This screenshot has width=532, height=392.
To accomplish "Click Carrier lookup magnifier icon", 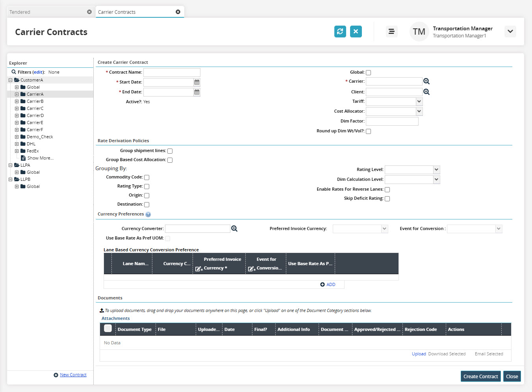I will pos(426,82).
